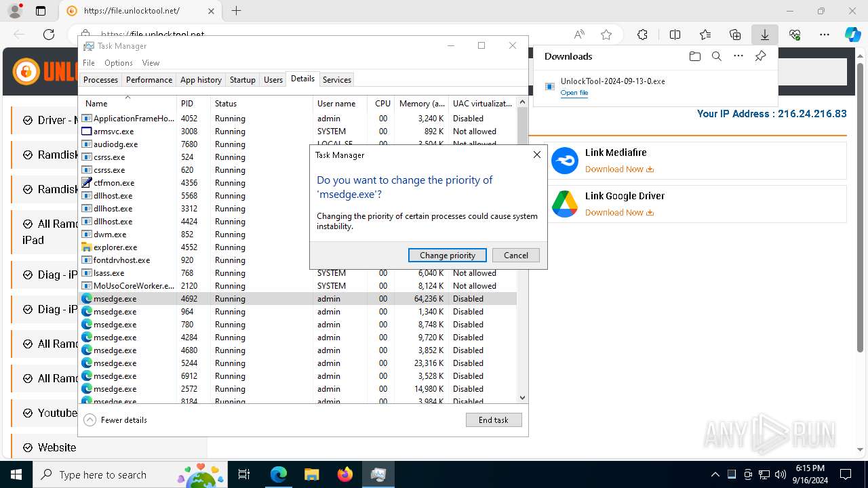Click the Task Manager vertical scrollbar
This screenshot has height=488, width=868.
click(x=522, y=249)
